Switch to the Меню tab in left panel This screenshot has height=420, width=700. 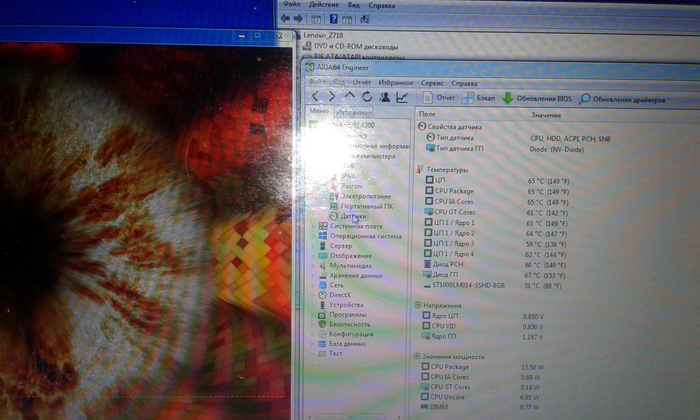319,113
